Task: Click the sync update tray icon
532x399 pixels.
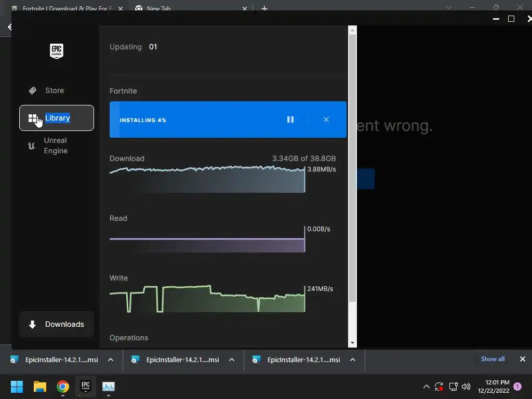Action: (438, 387)
